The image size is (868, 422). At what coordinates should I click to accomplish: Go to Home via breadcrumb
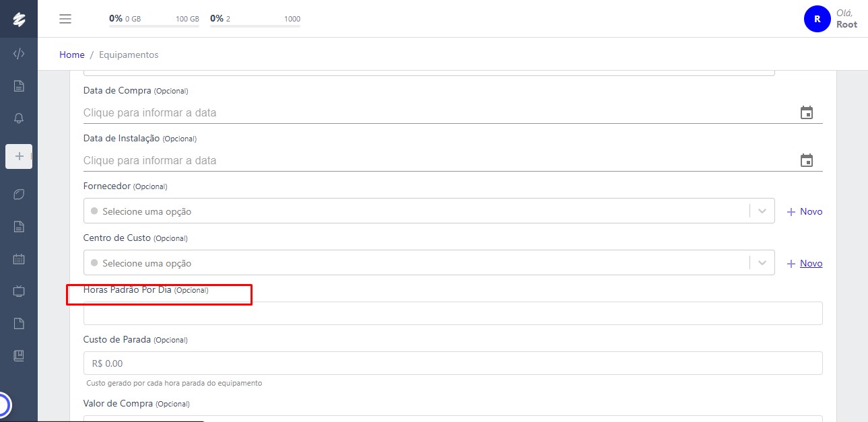click(x=72, y=55)
